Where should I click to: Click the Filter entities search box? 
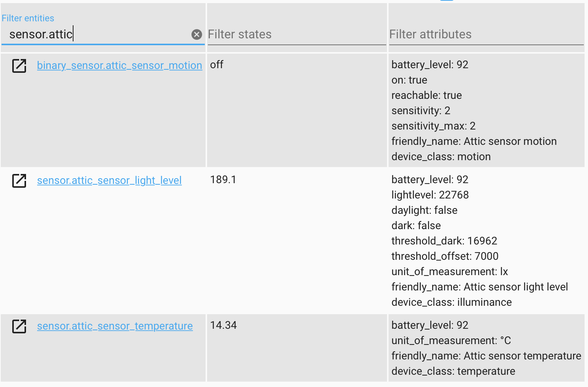[x=96, y=34]
